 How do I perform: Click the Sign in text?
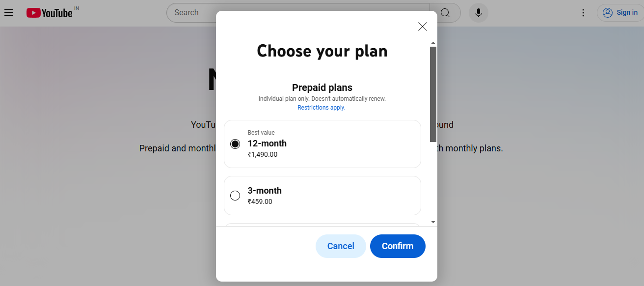[x=627, y=13]
